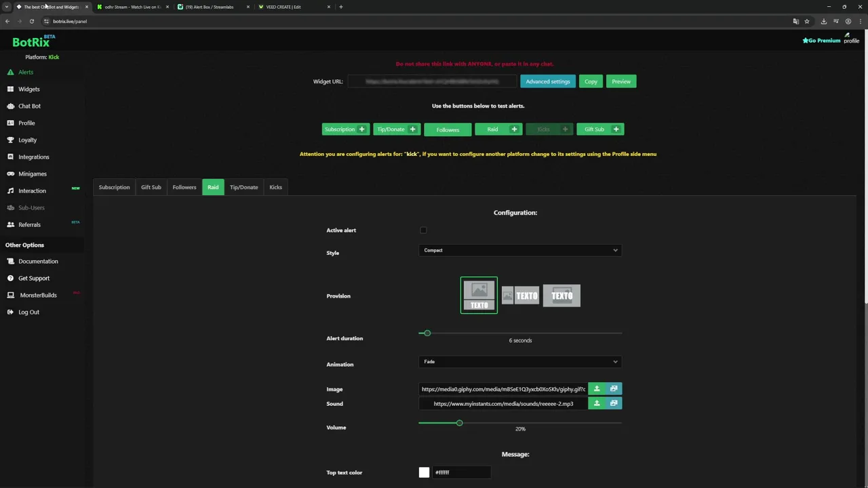
Task: Open the Referrals section
Action: (x=29, y=224)
